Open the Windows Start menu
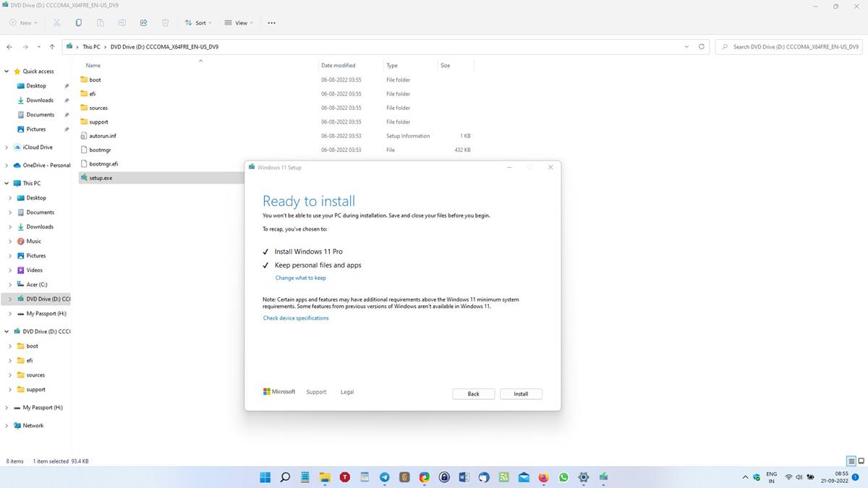This screenshot has height=488, width=868. [x=265, y=477]
